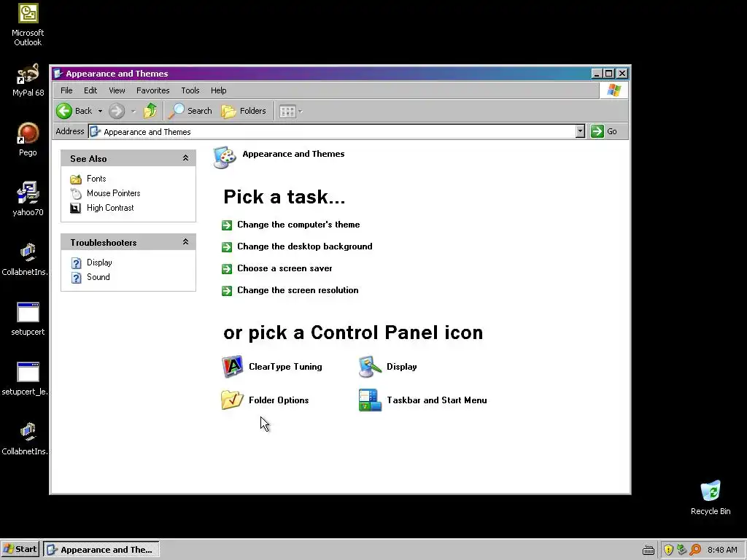Click the Change the screen resolution link
This screenshot has height=560, width=747.
coord(298,290)
